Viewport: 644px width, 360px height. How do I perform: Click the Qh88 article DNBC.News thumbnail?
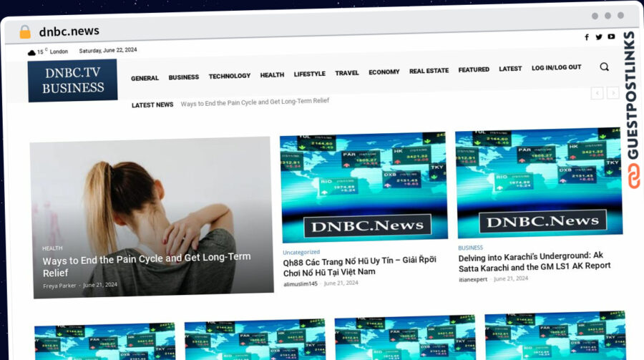pos(364,187)
